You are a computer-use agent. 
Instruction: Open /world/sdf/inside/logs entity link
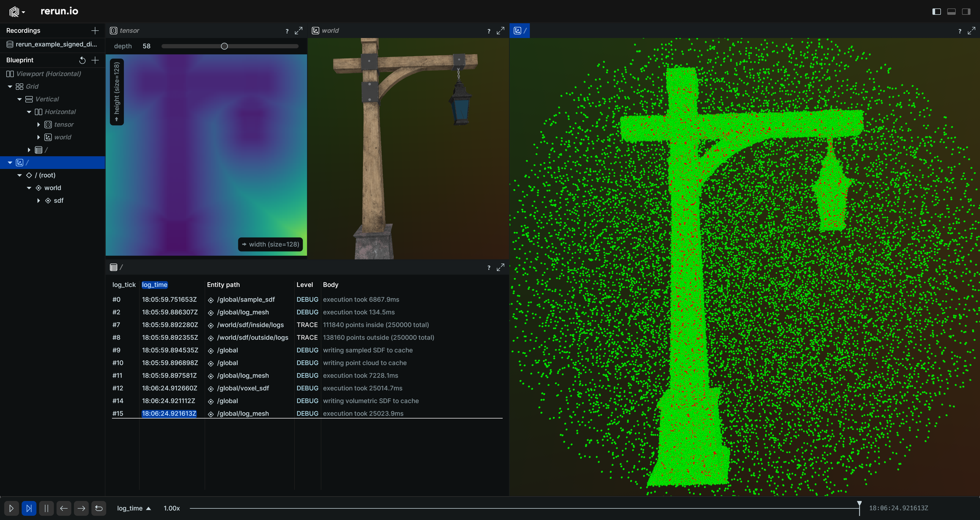point(250,325)
